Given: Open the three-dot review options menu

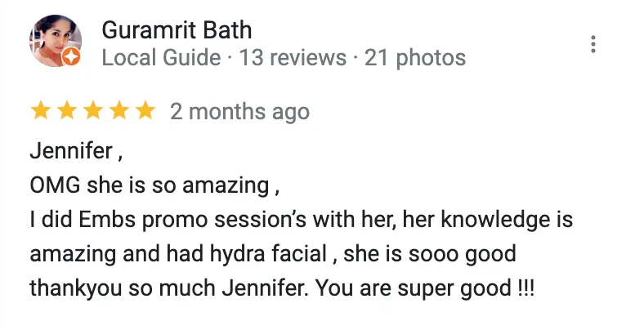Looking at the screenshot, I should (593, 44).
